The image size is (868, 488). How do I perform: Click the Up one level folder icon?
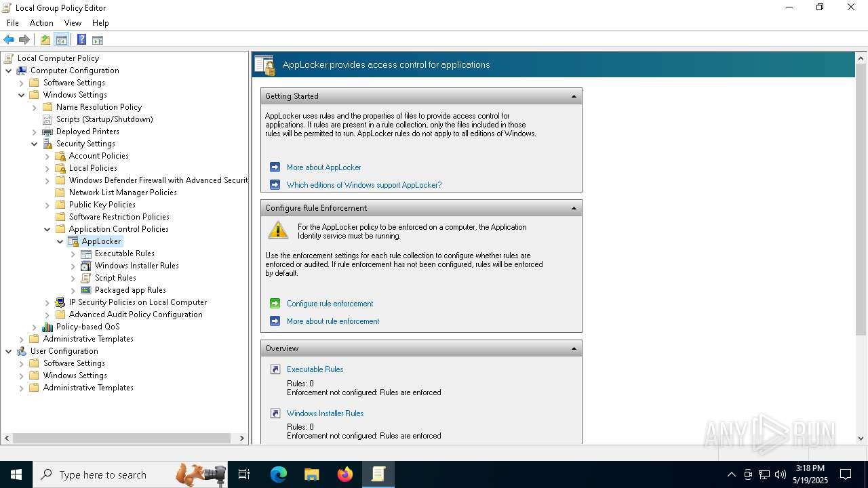click(x=45, y=40)
